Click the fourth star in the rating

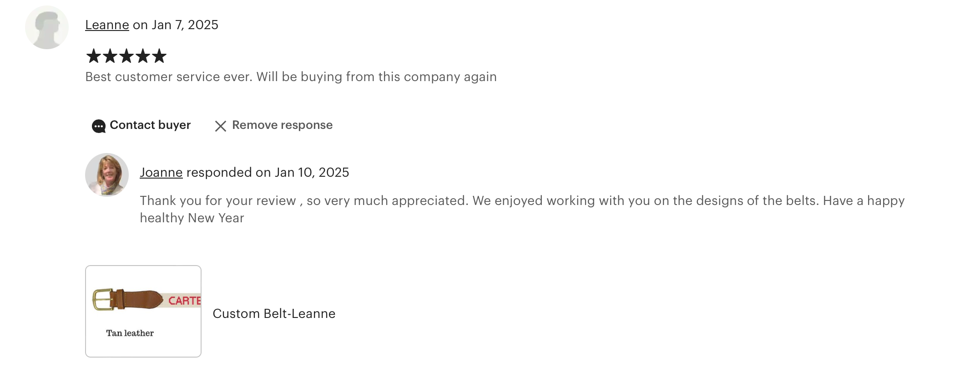click(143, 56)
